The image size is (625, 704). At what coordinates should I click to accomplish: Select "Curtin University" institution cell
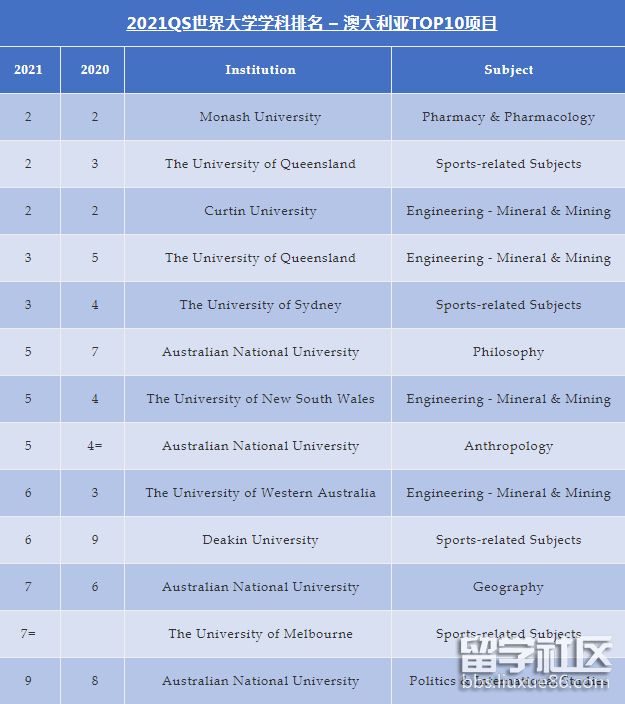pyautogui.click(x=260, y=211)
